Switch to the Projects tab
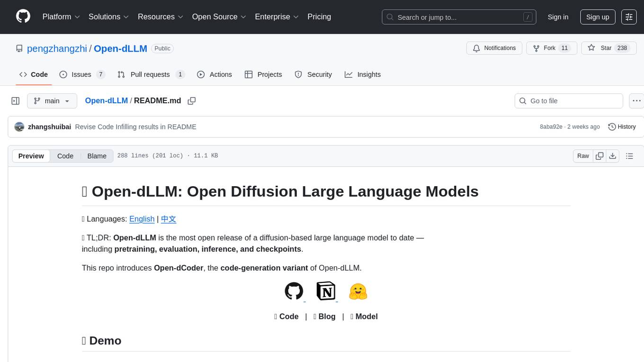 pos(263,74)
